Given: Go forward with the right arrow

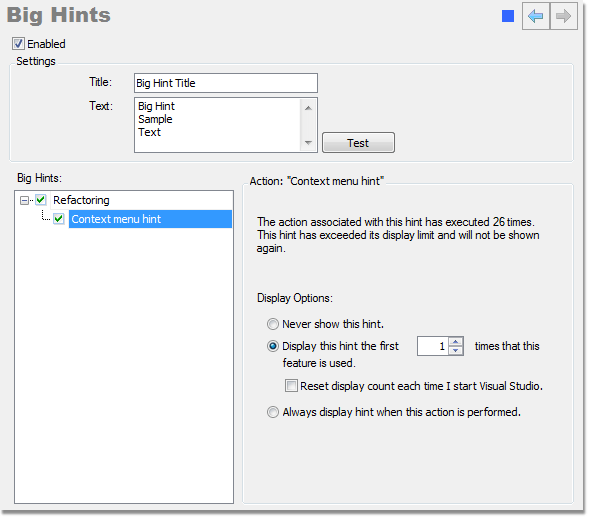Looking at the screenshot, I should pos(563,16).
